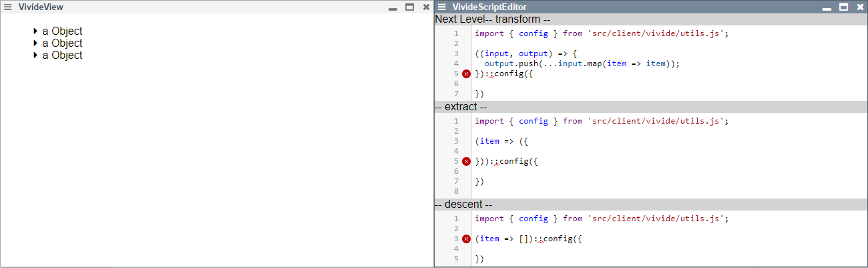
Task: Maximize the VivideScriptEditor window
Action: click(843, 7)
